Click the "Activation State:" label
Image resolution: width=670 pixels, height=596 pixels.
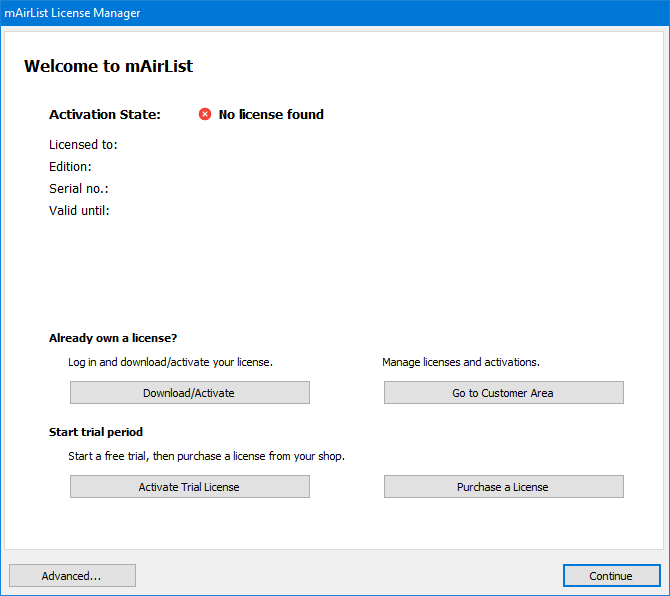point(104,114)
